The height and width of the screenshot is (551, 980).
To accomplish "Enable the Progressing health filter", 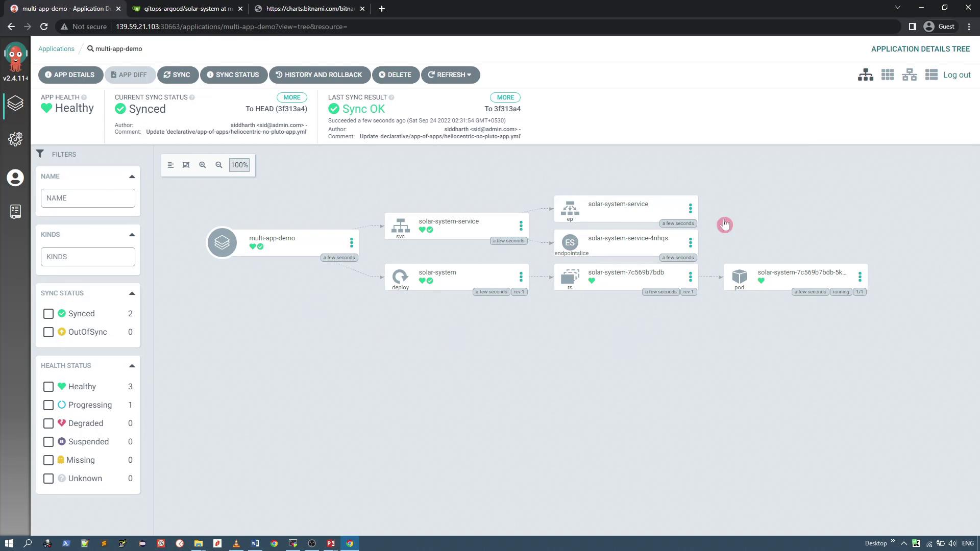I will pos(48,405).
